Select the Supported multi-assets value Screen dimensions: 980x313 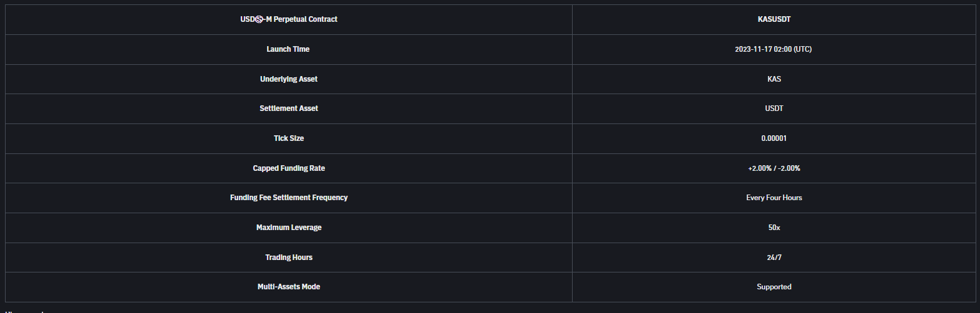pyautogui.click(x=774, y=287)
